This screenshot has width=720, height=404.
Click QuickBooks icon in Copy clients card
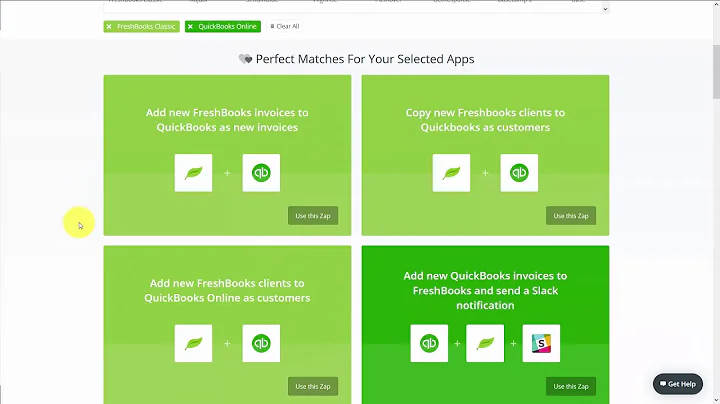(519, 173)
